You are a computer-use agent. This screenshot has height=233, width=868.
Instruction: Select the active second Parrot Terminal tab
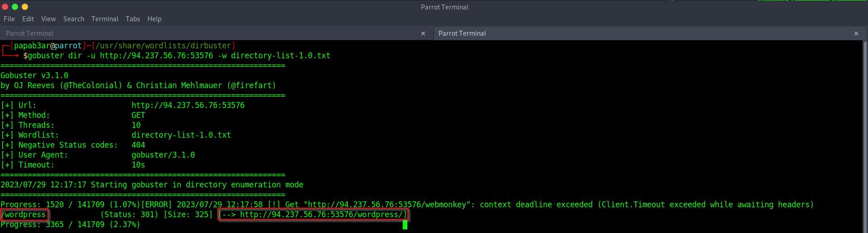pos(462,33)
